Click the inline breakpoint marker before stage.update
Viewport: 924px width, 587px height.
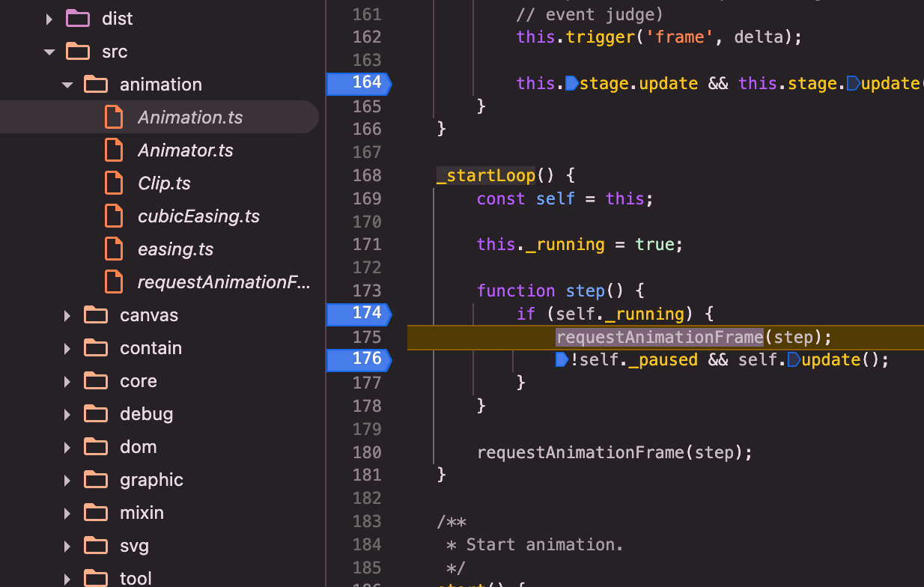coord(571,83)
